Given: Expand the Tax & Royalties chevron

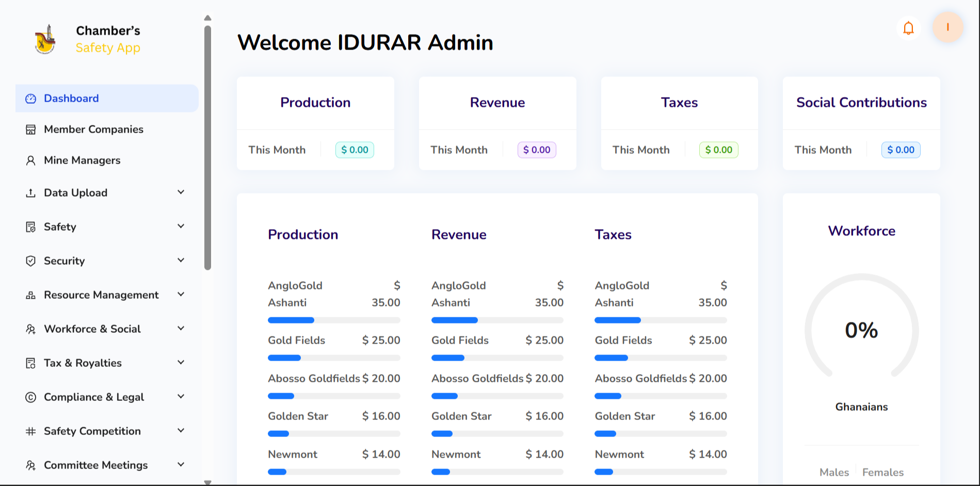Looking at the screenshot, I should (x=181, y=363).
